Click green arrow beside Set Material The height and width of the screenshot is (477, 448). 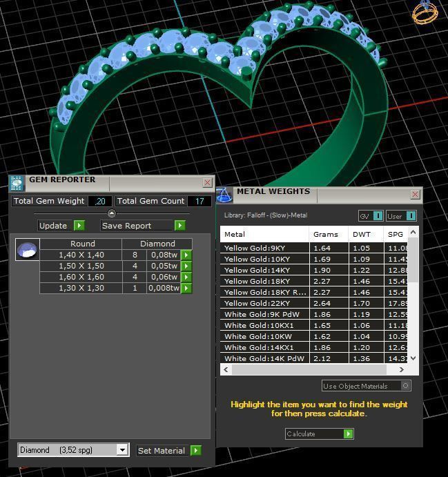[196, 450]
